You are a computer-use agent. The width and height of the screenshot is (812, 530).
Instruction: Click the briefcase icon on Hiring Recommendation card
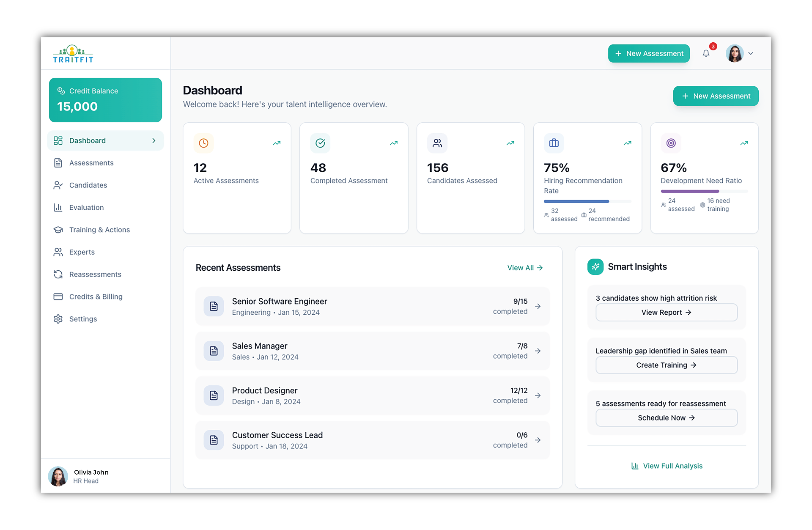554,143
